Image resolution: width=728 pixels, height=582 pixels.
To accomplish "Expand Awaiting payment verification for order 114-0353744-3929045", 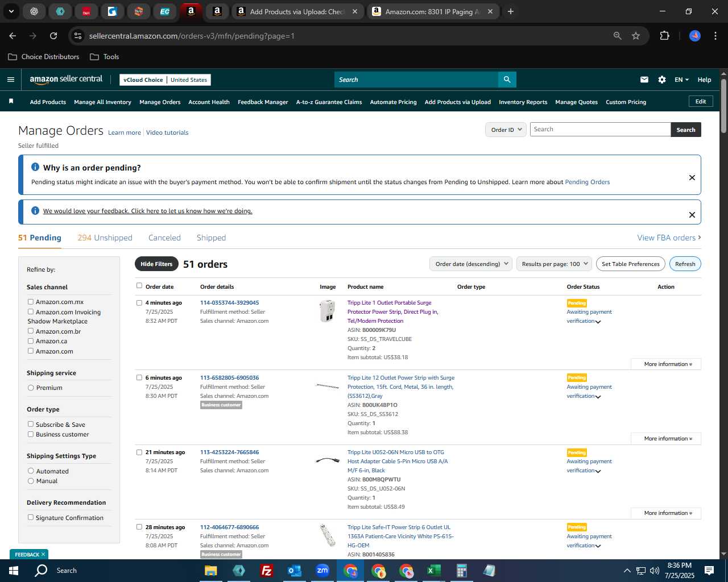I will (598, 322).
